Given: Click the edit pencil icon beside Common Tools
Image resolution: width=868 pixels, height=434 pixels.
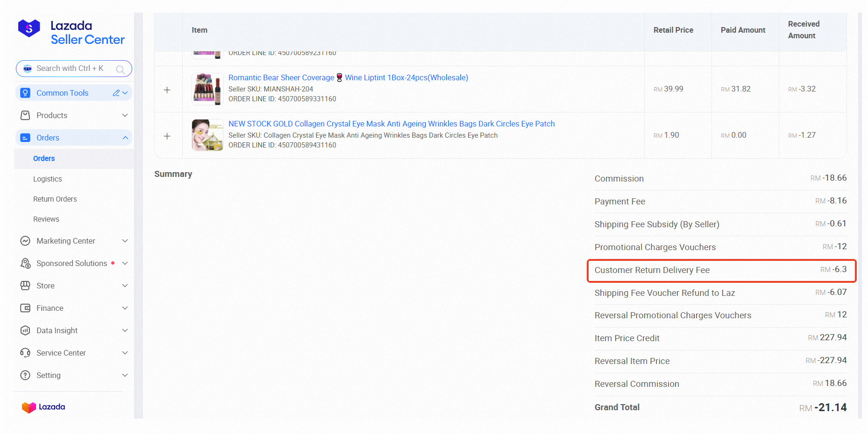Looking at the screenshot, I should pos(116,93).
